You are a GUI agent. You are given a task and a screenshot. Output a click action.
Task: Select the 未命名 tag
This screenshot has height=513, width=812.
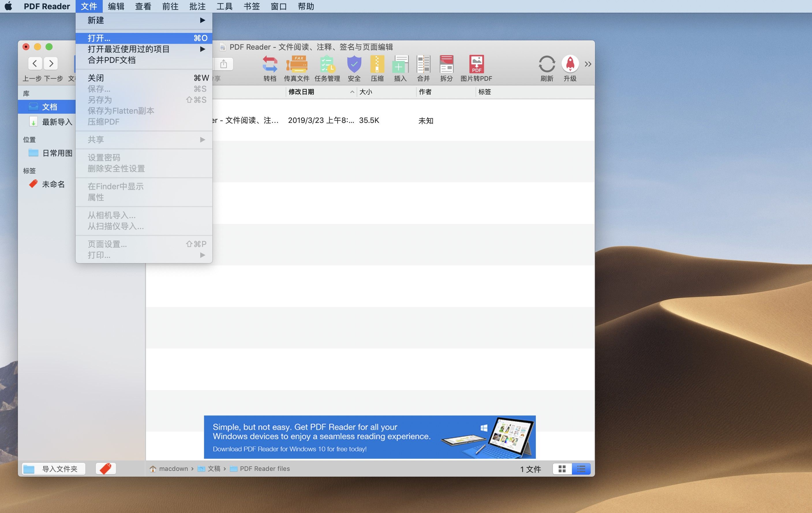point(47,184)
